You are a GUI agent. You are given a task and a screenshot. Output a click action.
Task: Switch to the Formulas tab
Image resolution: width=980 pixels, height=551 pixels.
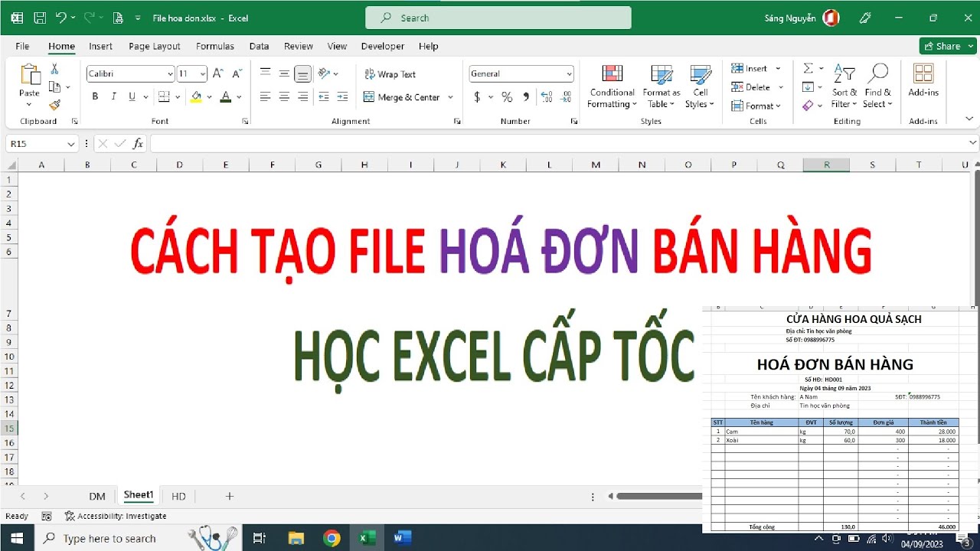pyautogui.click(x=215, y=46)
